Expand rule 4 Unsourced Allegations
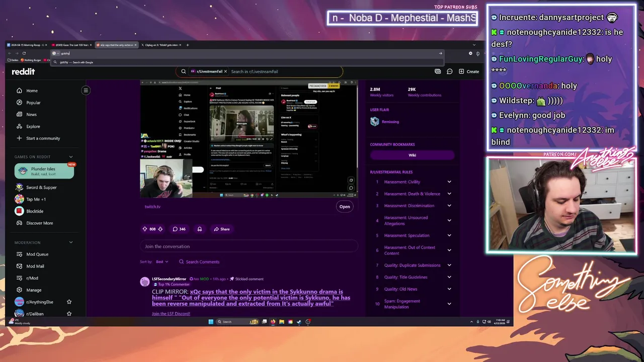Screen dimensions: 644x362 (449, 220)
